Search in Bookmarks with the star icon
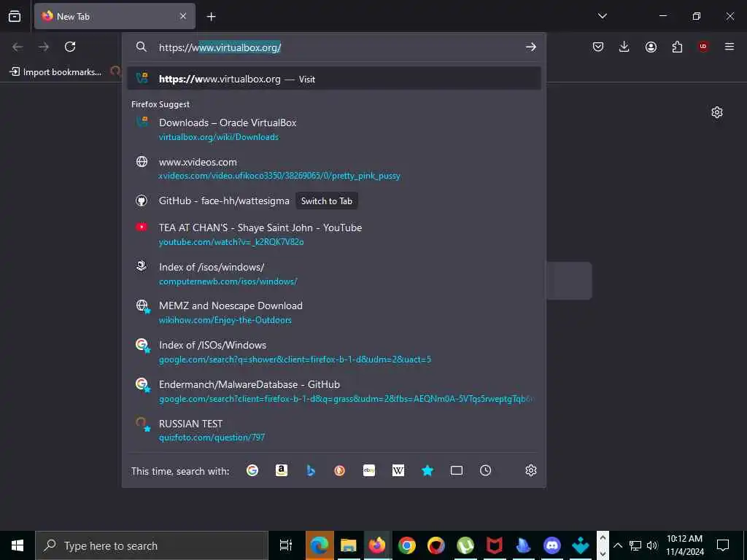Image resolution: width=747 pixels, height=560 pixels. (427, 470)
